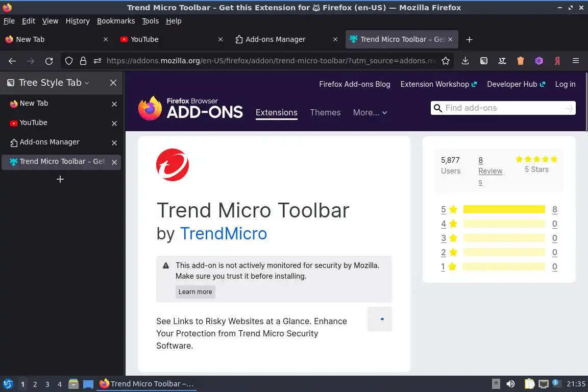The height and width of the screenshot is (392, 588).
Task: Open the Bookmarks menu
Action: 116,21
